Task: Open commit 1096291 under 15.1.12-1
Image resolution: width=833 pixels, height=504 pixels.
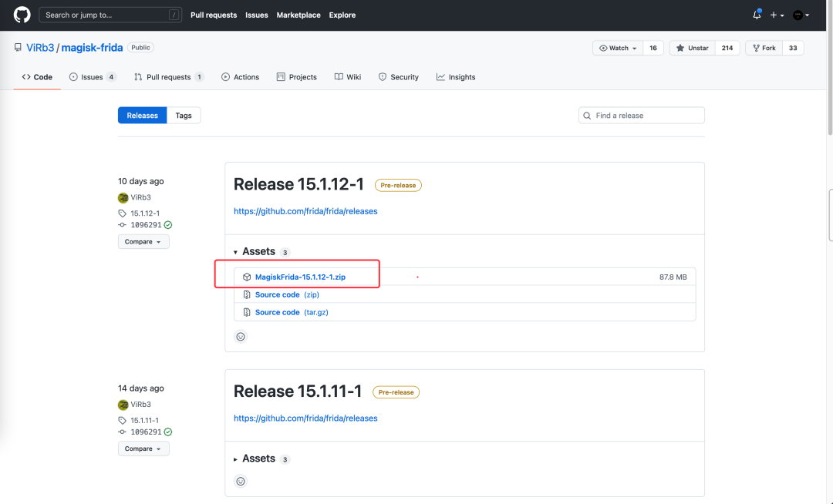Action: click(x=146, y=225)
